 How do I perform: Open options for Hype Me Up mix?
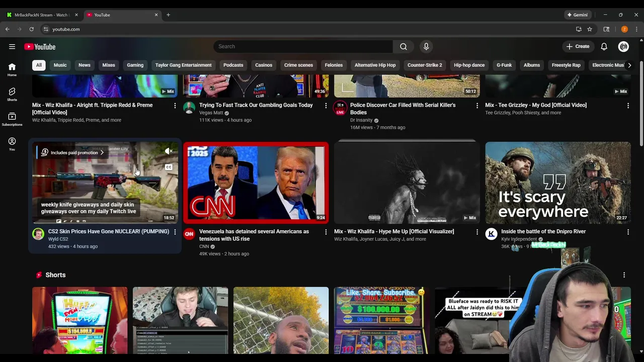point(477,232)
